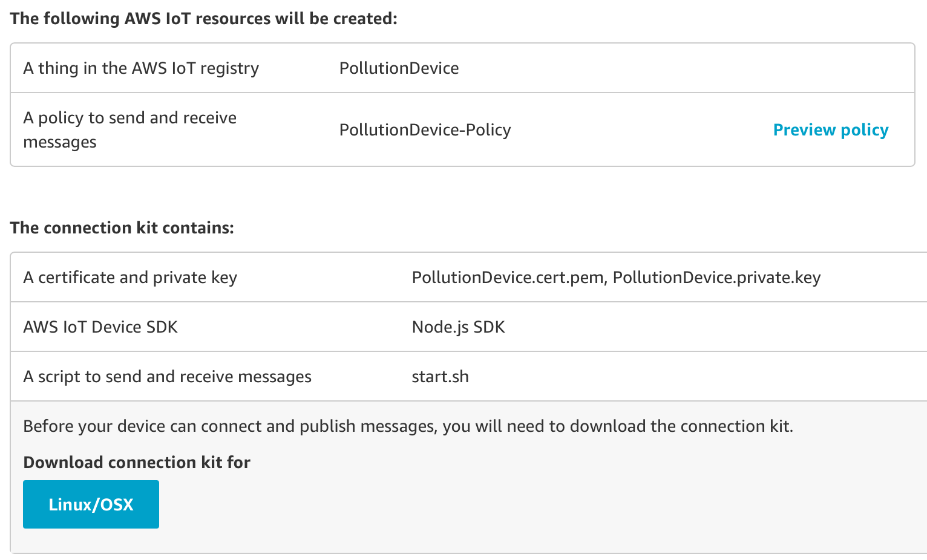Select 'A policy to send and receive messages' label
Screen dimensions: 927x560
129,129
